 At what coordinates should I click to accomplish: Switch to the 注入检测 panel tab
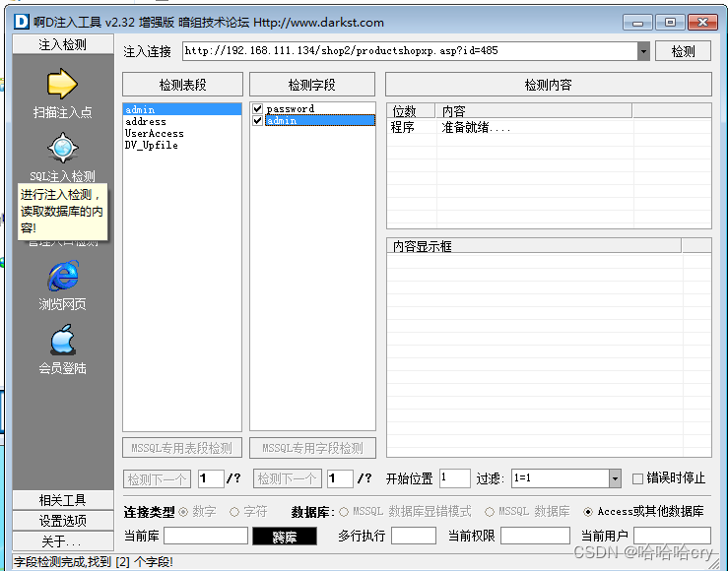click(x=63, y=44)
